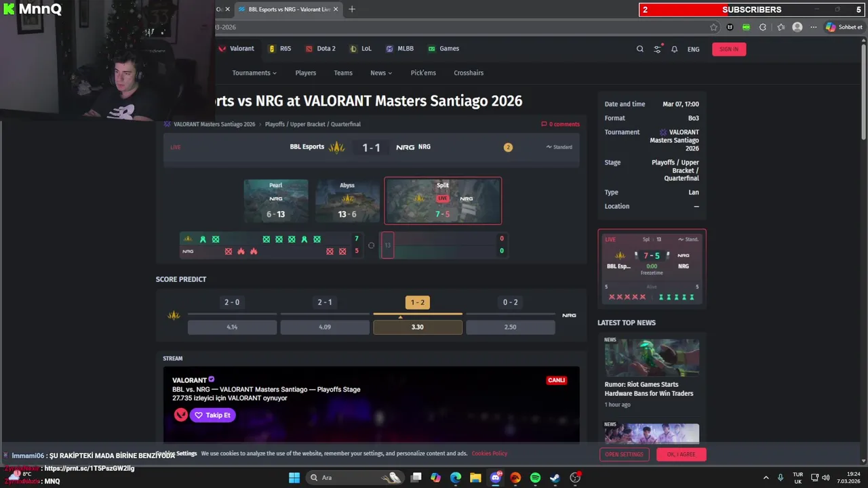
Task: Open Spotify from the taskbar
Action: coord(535,478)
